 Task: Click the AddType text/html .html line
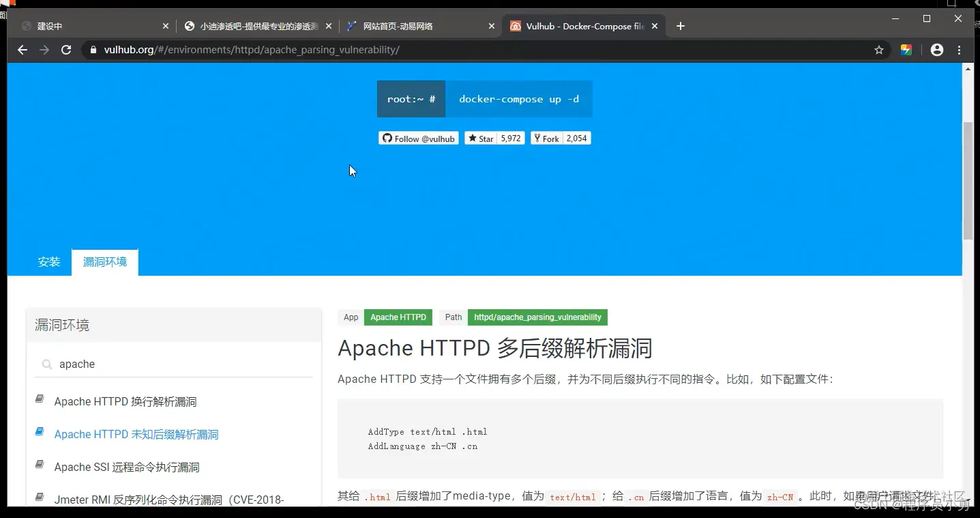[428, 431]
